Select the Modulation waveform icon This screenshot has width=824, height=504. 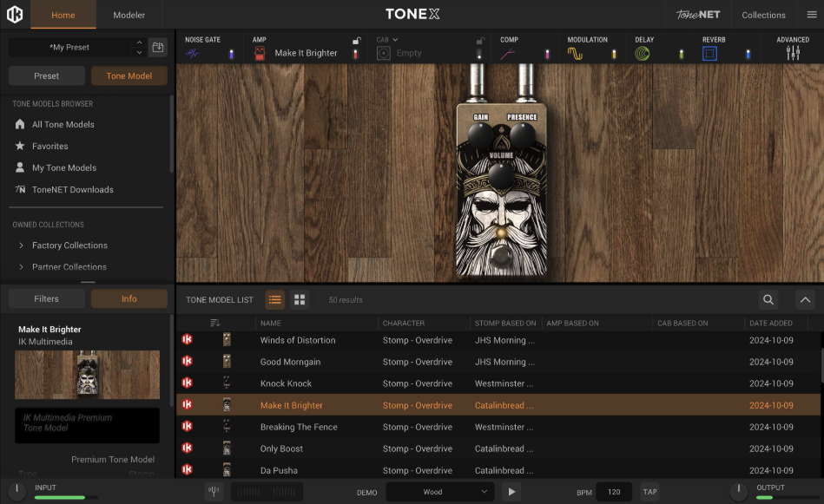[x=575, y=54]
